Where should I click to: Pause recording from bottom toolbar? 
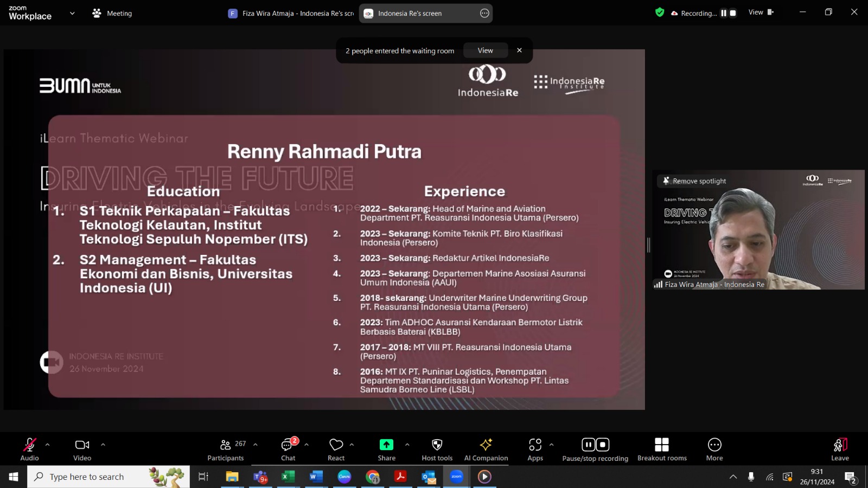point(588,445)
